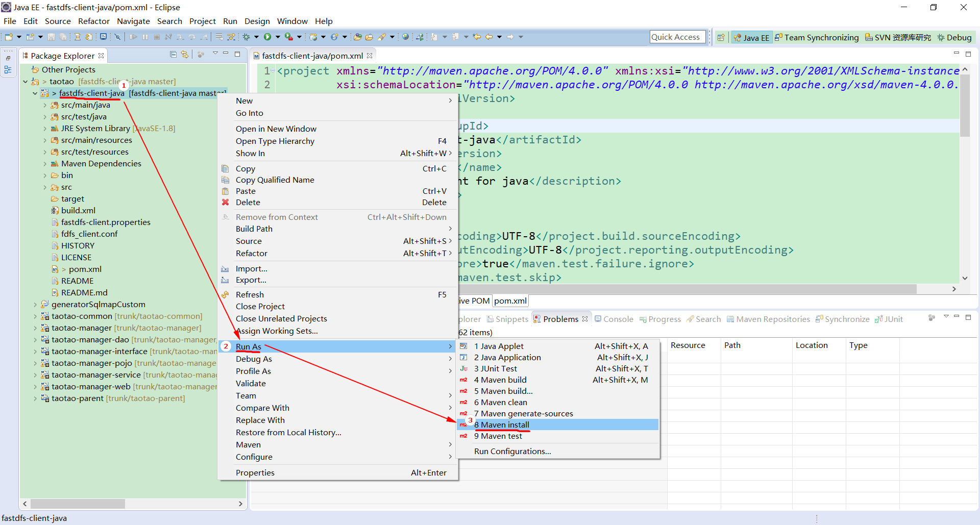Image resolution: width=980 pixels, height=525 pixels.
Task: Click the Collapse All icon in Package Explorer
Action: click(x=173, y=54)
